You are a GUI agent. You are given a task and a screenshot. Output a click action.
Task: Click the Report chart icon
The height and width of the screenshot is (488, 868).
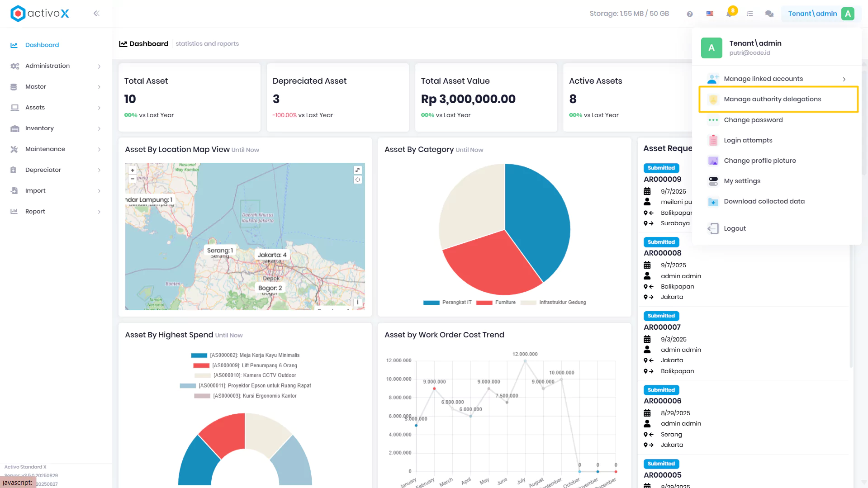[14, 211]
